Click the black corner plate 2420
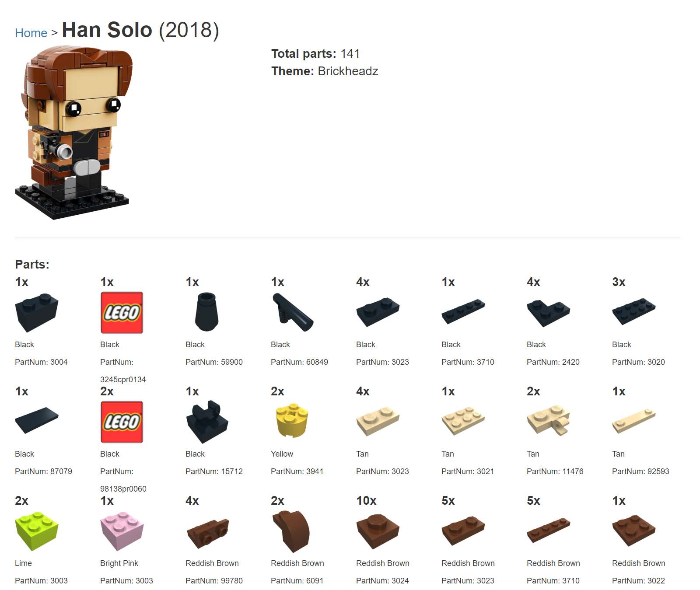The image size is (700, 590). click(x=549, y=313)
